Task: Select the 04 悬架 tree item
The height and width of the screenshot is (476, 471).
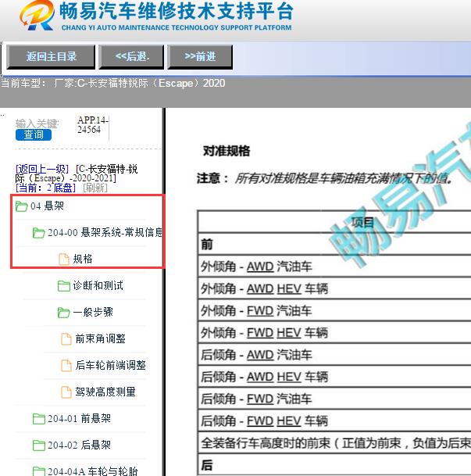Action: 47,206
